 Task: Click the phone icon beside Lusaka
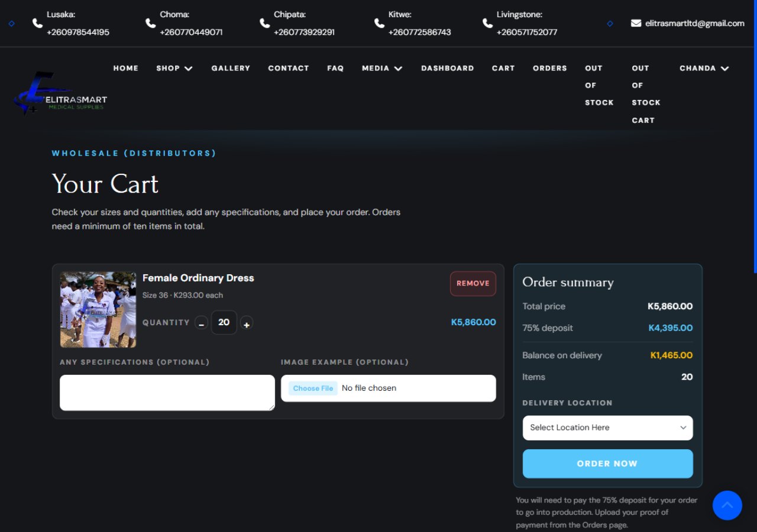coord(37,23)
